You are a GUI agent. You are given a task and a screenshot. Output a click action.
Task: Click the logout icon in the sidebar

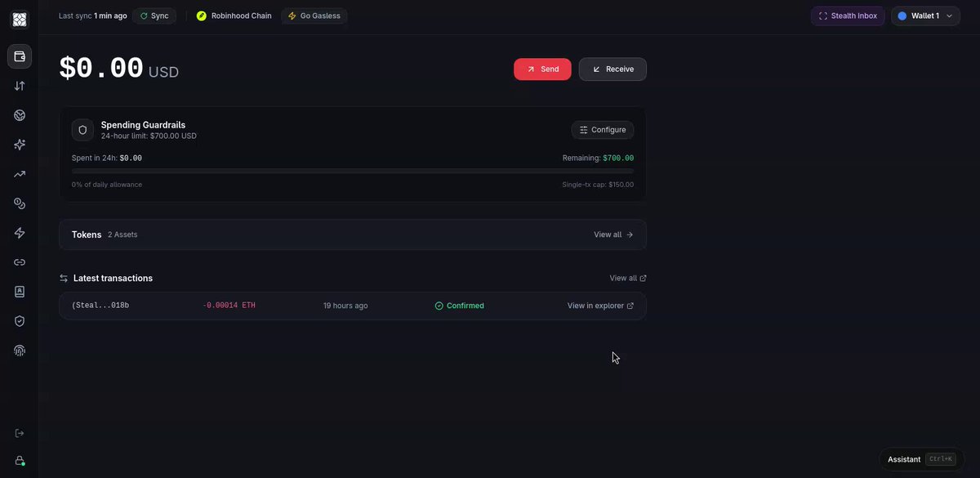click(x=20, y=433)
